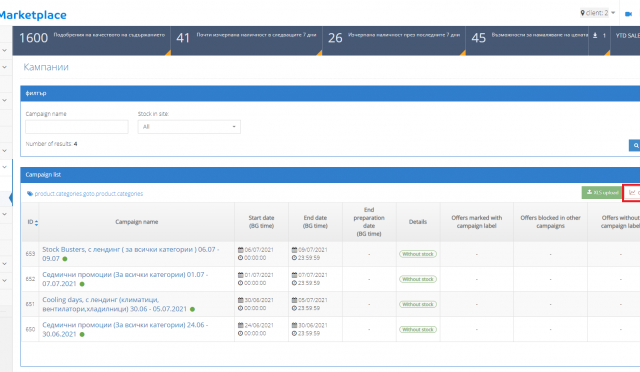Image resolution: width=640 pixels, height=372 pixels.
Task: Click the Marketplace logo text
Action: point(33,15)
